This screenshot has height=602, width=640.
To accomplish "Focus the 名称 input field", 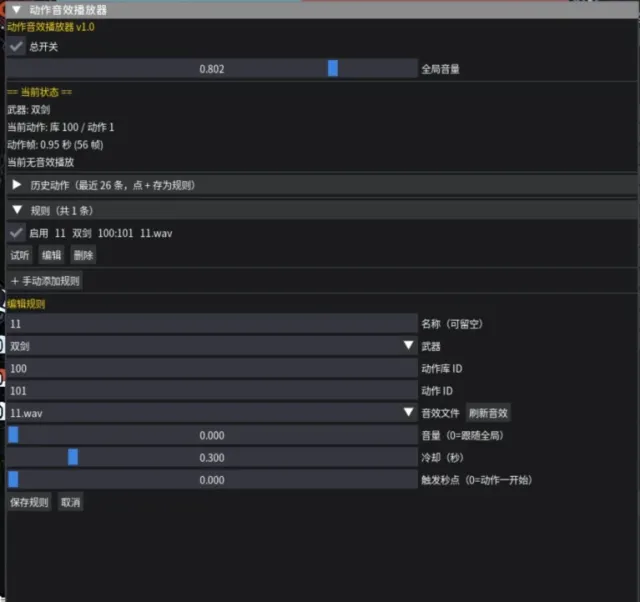I will tap(212, 324).
